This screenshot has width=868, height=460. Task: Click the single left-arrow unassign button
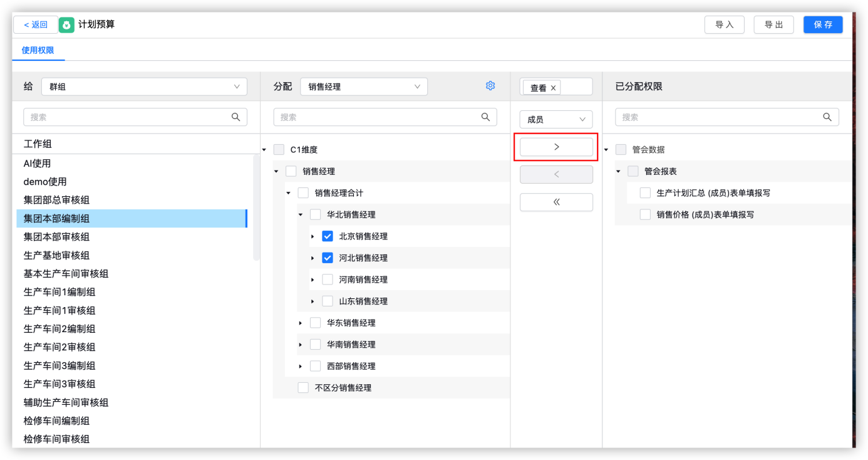point(556,174)
